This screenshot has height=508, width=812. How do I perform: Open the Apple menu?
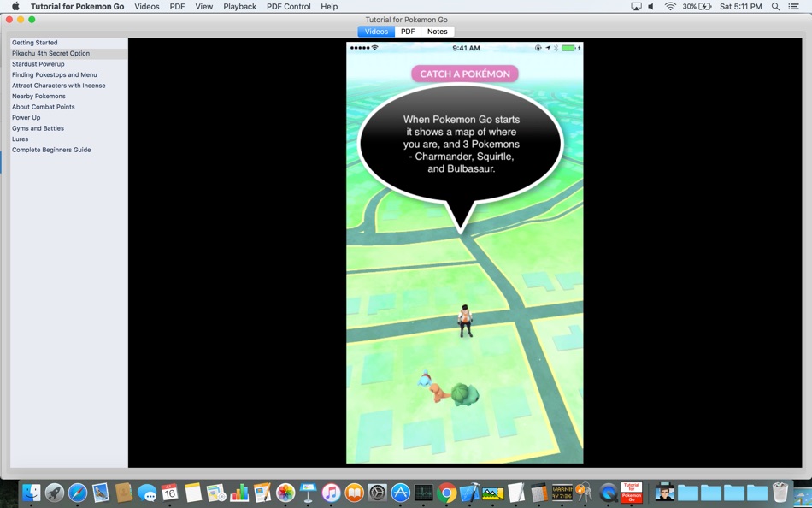click(15, 6)
